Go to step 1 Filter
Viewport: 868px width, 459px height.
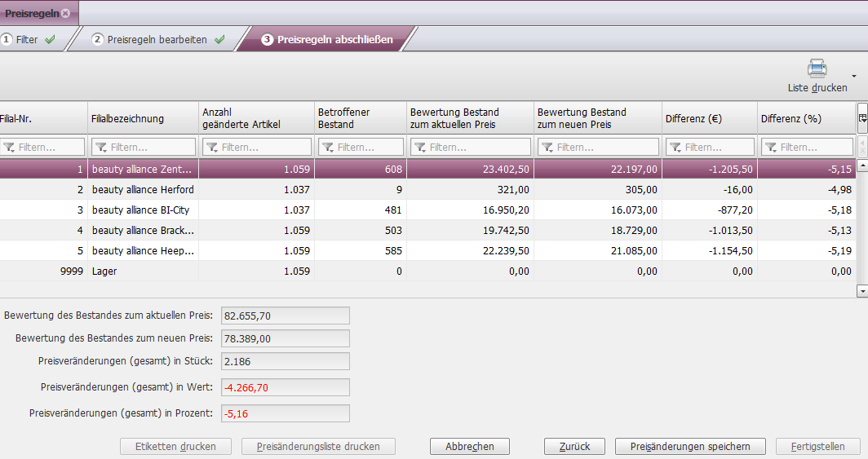click(28, 40)
